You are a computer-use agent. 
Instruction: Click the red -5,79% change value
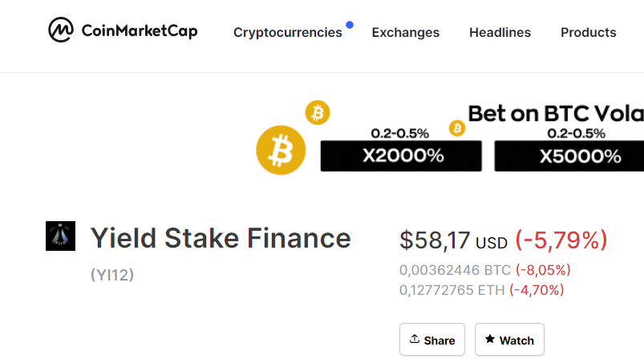coord(561,240)
